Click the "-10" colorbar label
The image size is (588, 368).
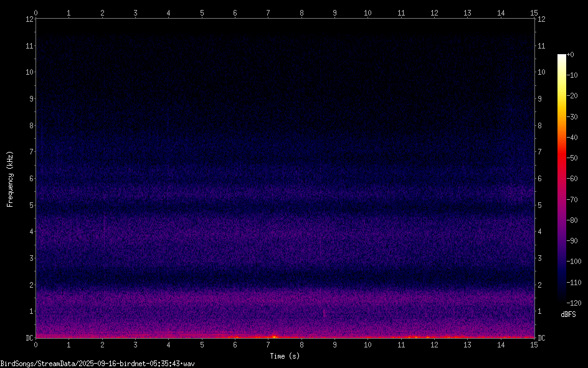point(572,75)
